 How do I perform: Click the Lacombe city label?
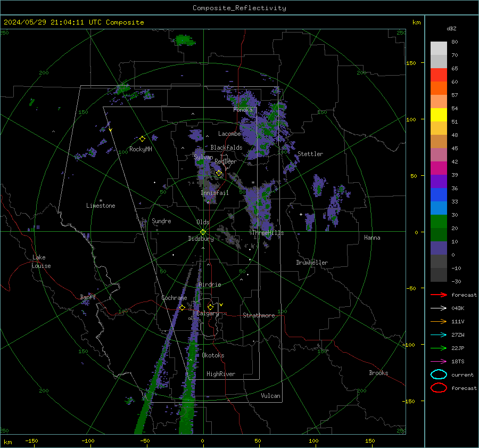[x=229, y=134]
